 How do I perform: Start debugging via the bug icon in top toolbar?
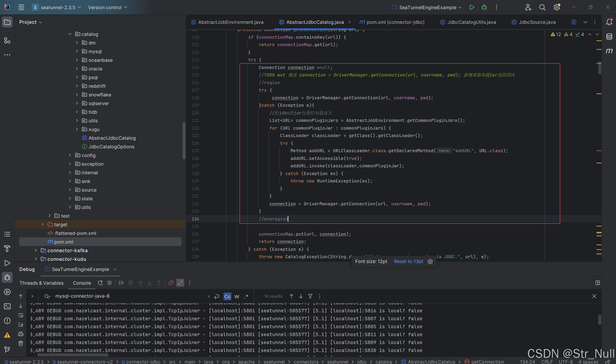(x=484, y=7)
